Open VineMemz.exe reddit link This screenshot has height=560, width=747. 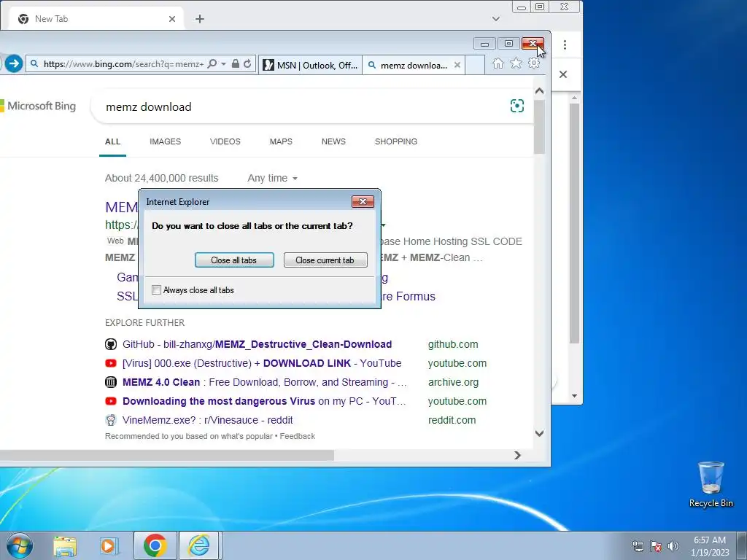click(208, 420)
